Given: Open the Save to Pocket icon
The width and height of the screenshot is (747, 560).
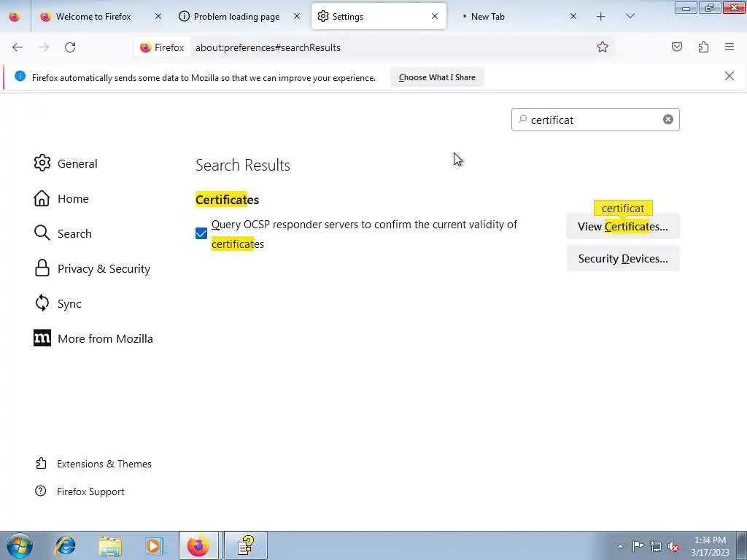Looking at the screenshot, I should [x=676, y=47].
